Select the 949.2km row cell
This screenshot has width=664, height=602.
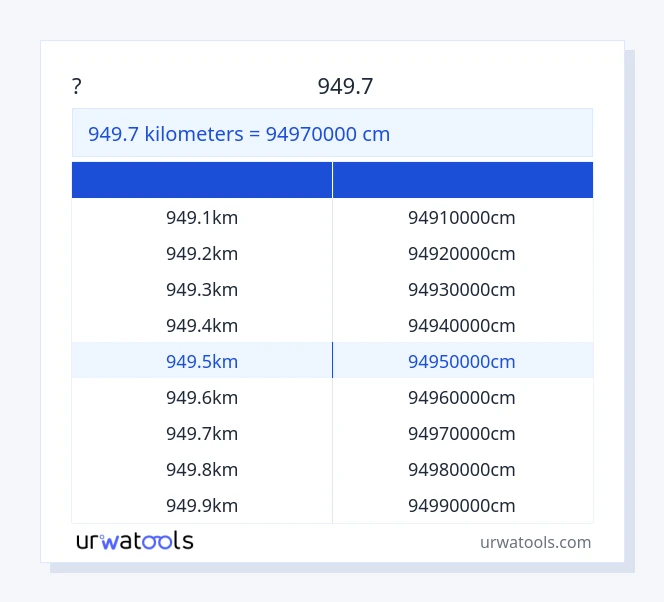tap(202, 253)
